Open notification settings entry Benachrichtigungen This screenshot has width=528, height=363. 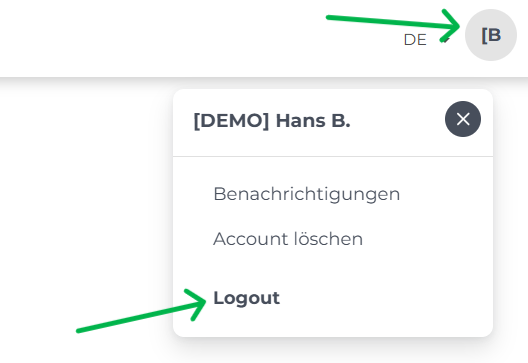coord(306,194)
